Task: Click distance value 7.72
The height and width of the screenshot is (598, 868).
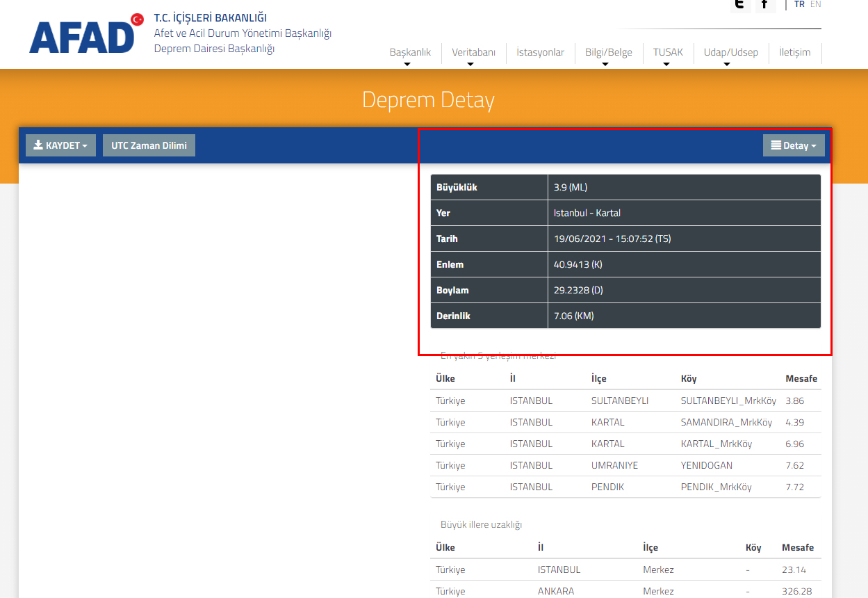Action: 795,487
